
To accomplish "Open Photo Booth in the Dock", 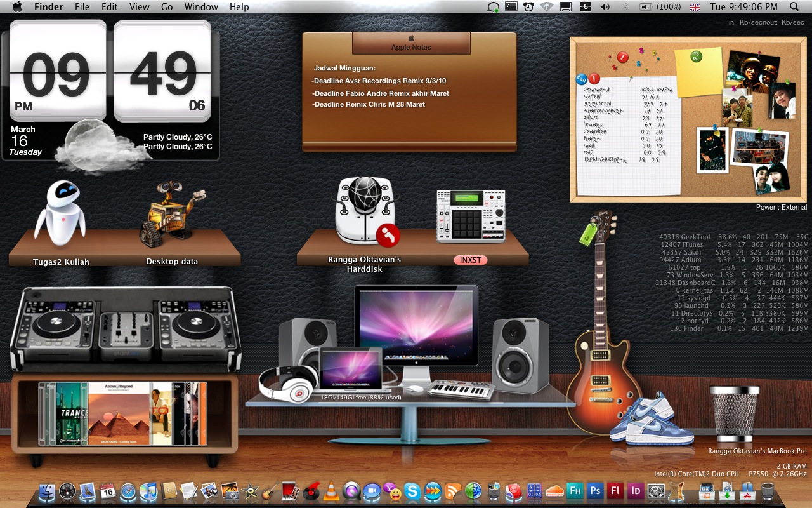I will (x=290, y=491).
